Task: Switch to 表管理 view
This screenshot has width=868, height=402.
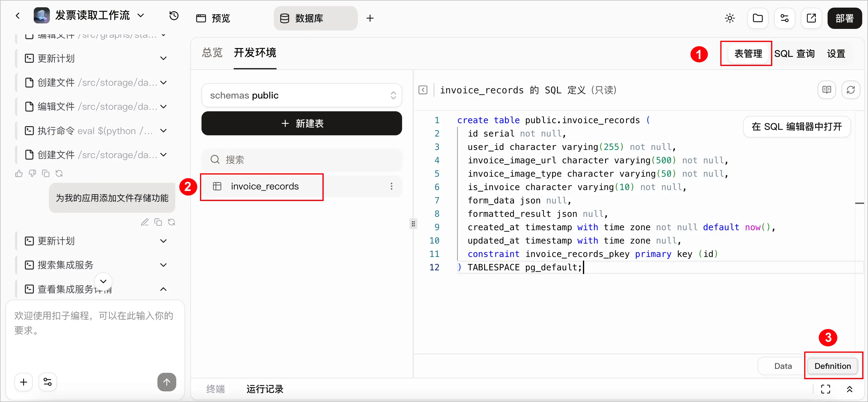Action: 748,54
